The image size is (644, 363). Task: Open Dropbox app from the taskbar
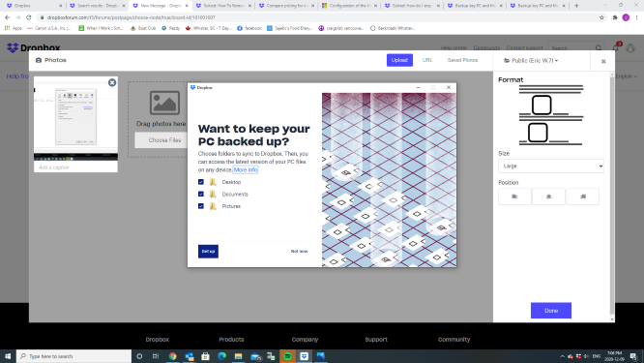pos(304,356)
